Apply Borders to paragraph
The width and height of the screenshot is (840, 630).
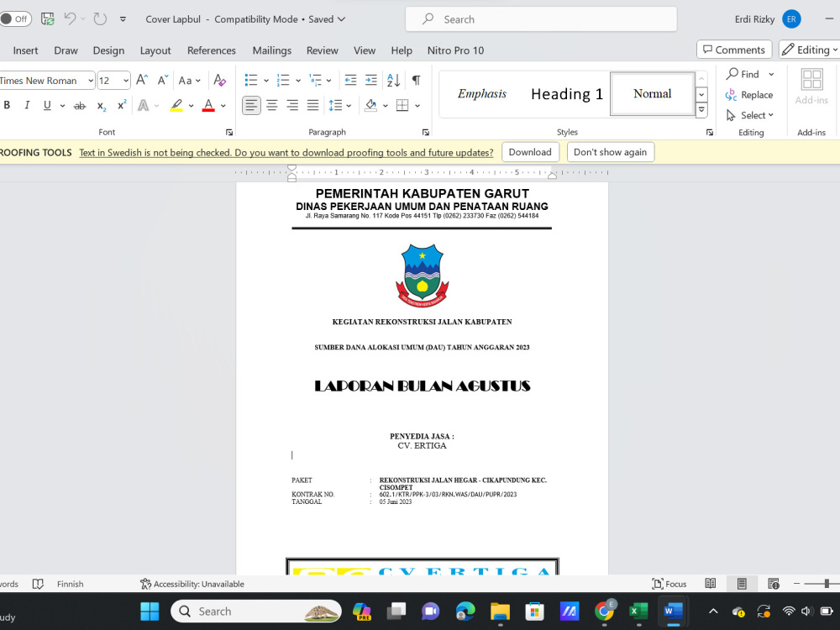point(402,106)
